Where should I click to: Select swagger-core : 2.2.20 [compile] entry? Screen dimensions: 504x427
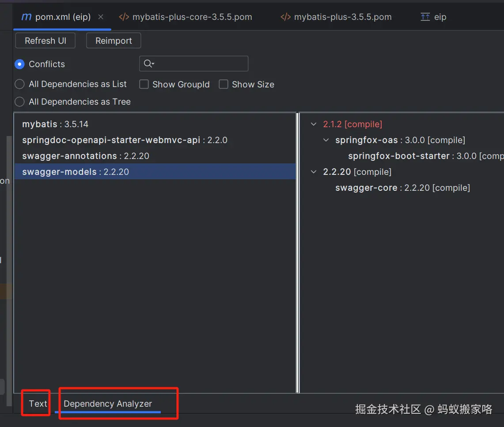(402, 188)
